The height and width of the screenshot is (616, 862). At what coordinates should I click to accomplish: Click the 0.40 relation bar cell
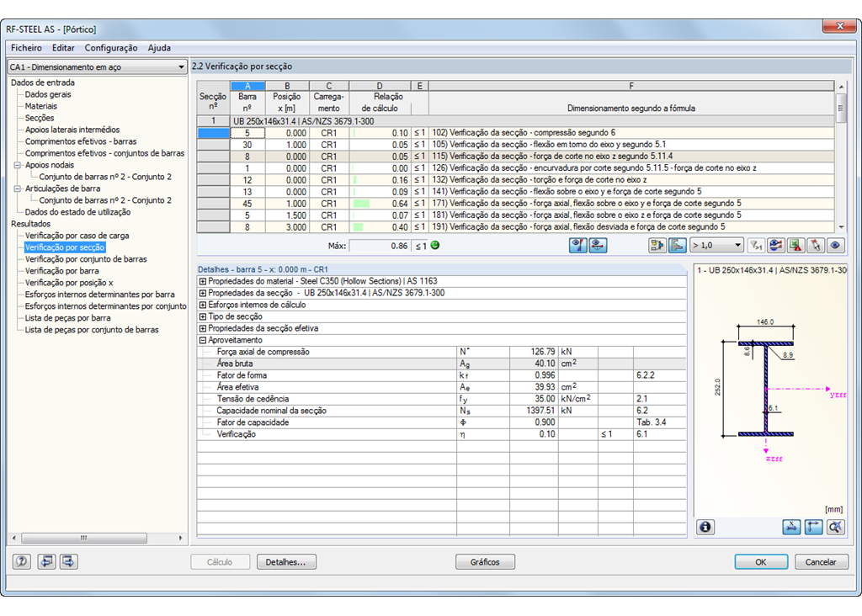coord(380,227)
